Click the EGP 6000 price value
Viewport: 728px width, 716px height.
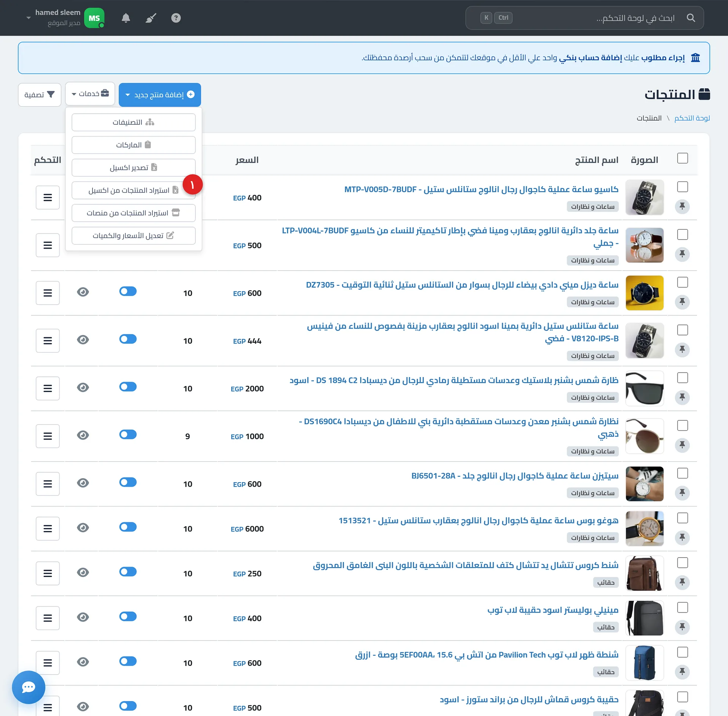click(x=247, y=529)
